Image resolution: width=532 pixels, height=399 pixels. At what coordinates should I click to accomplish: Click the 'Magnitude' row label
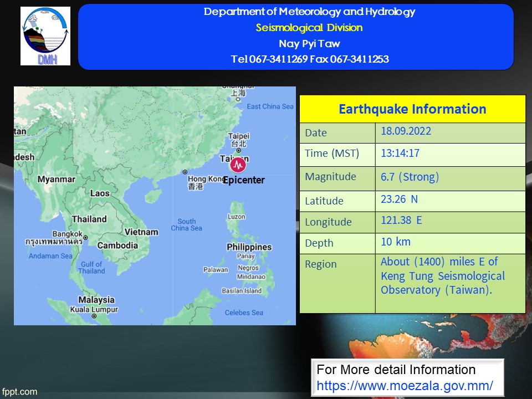[x=330, y=177]
